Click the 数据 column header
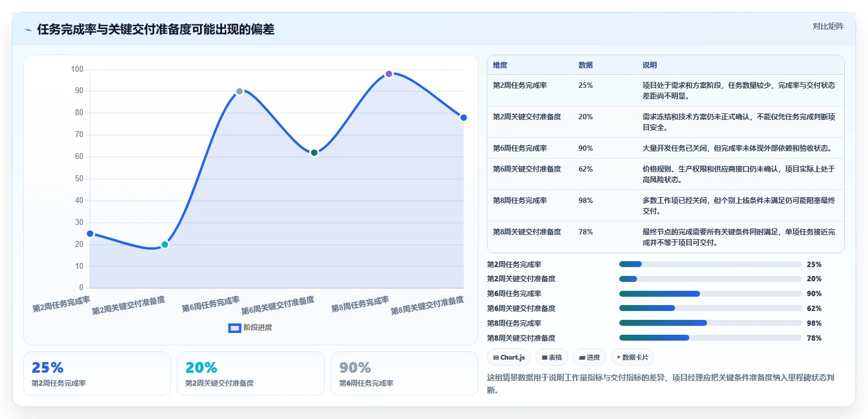Image resolution: width=868 pixels, height=419 pixels. coord(585,65)
